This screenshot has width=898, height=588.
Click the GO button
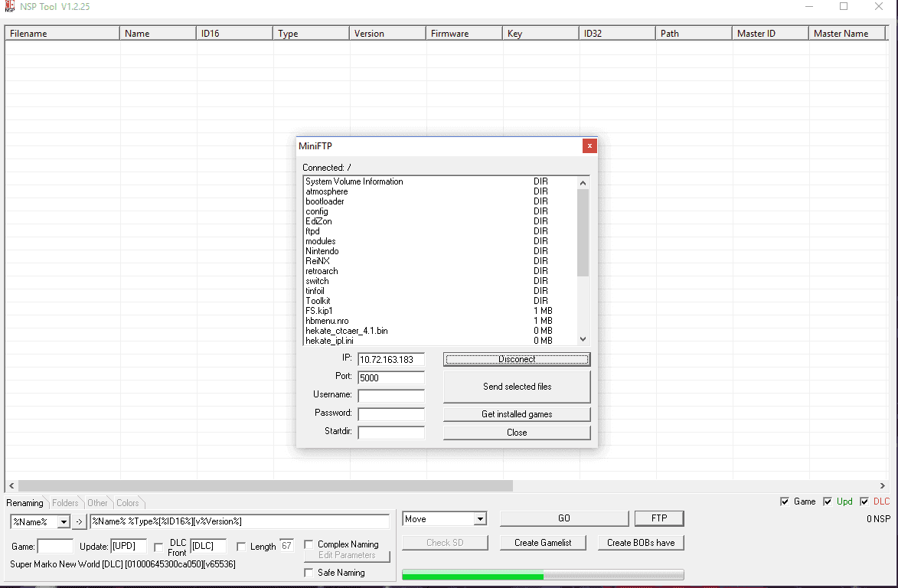(x=564, y=518)
